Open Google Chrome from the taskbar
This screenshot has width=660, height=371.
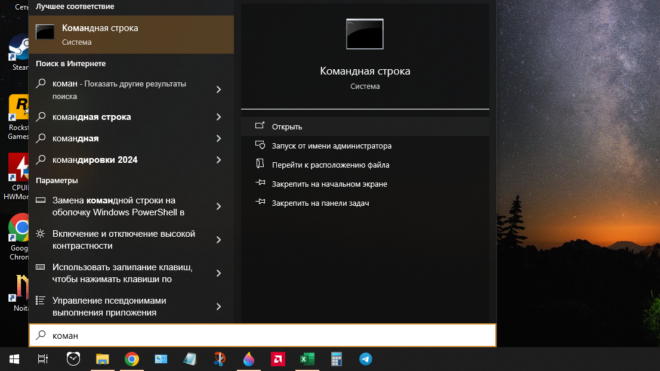(132, 359)
